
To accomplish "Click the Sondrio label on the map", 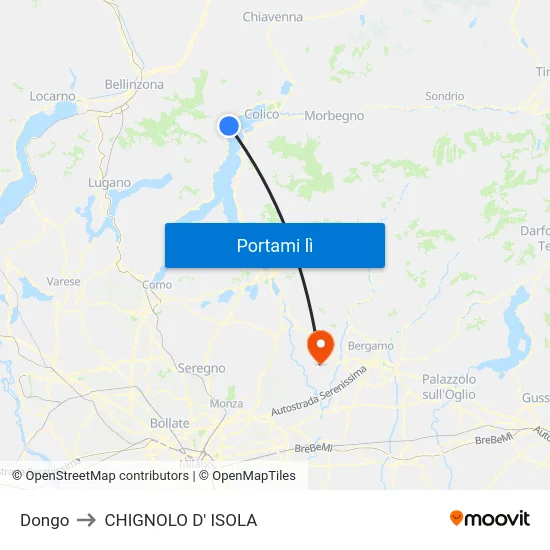I will pos(444,96).
